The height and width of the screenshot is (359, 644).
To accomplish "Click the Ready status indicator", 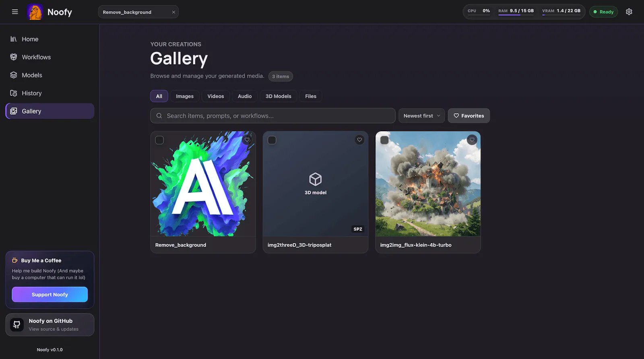I will click(x=603, y=12).
